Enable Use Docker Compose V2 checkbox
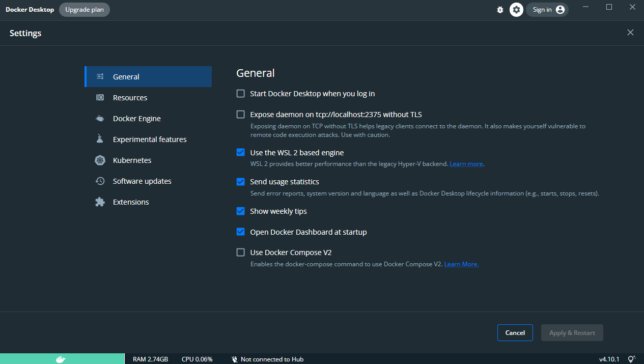Image resolution: width=644 pixels, height=364 pixels. coord(241,253)
